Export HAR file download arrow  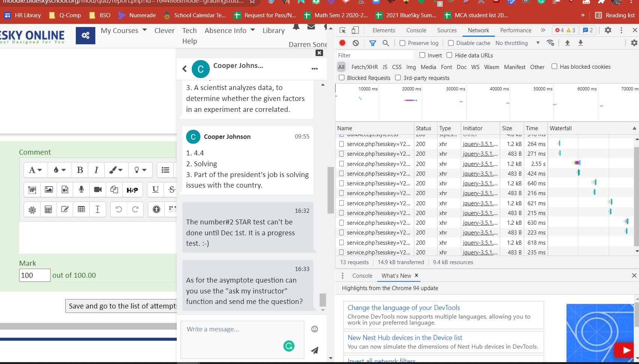(580, 43)
